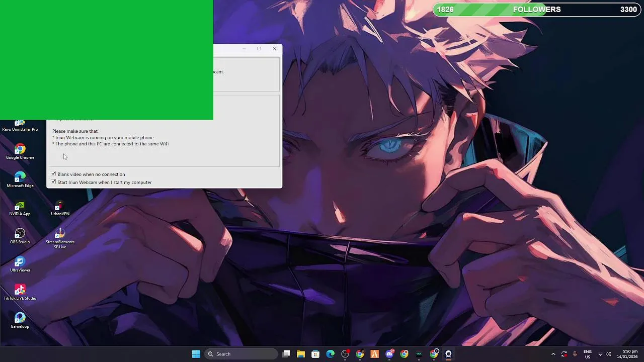This screenshot has height=362, width=644.
Task: Maximize the Iriun Webcam window
Action: pyautogui.click(x=259, y=49)
